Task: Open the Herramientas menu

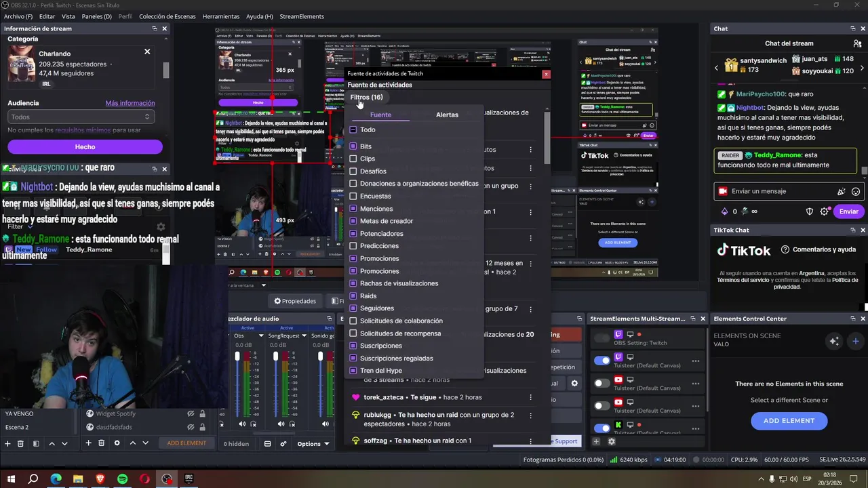Action: tap(221, 16)
